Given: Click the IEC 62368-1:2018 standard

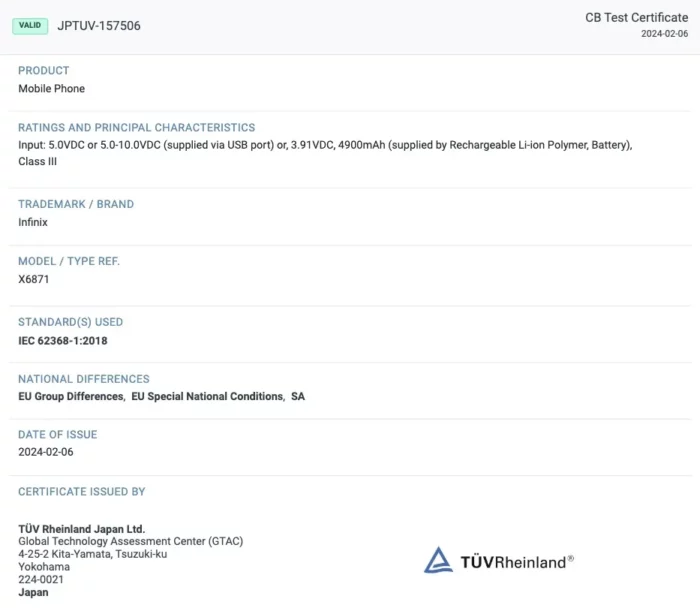Looking at the screenshot, I should tap(63, 341).
